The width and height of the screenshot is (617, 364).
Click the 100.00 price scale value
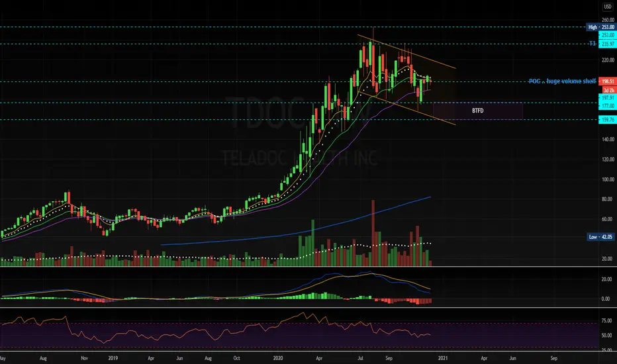(x=607, y=179)
